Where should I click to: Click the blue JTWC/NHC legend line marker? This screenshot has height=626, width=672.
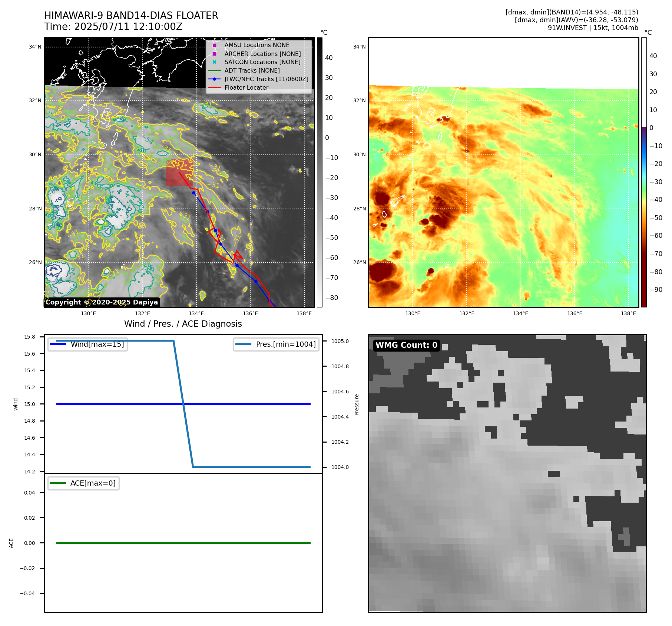214,79
